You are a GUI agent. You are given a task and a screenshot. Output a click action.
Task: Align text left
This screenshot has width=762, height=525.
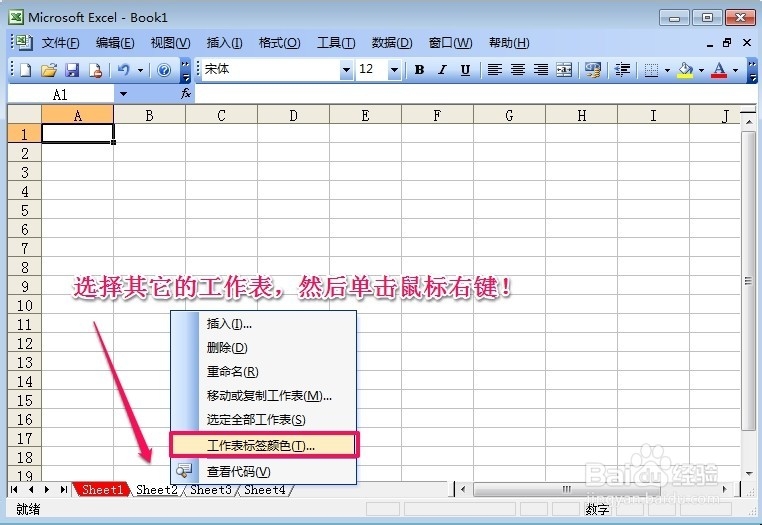[495, 70]
